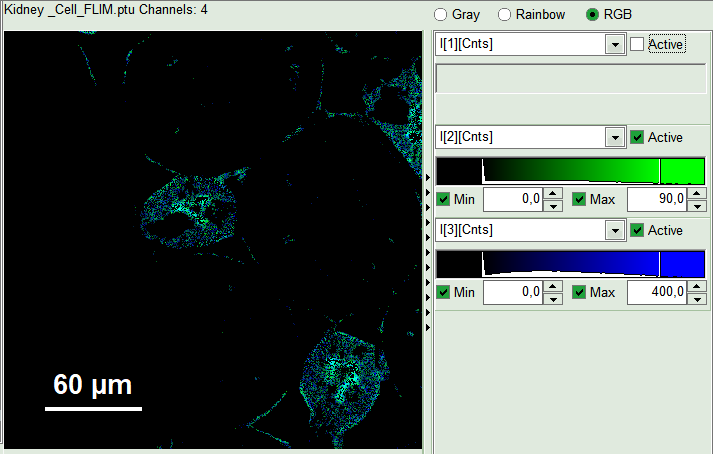The image size is (713, 454).
Task: Click the green intensity histogram color bar
Action: [x=570, y=171]
